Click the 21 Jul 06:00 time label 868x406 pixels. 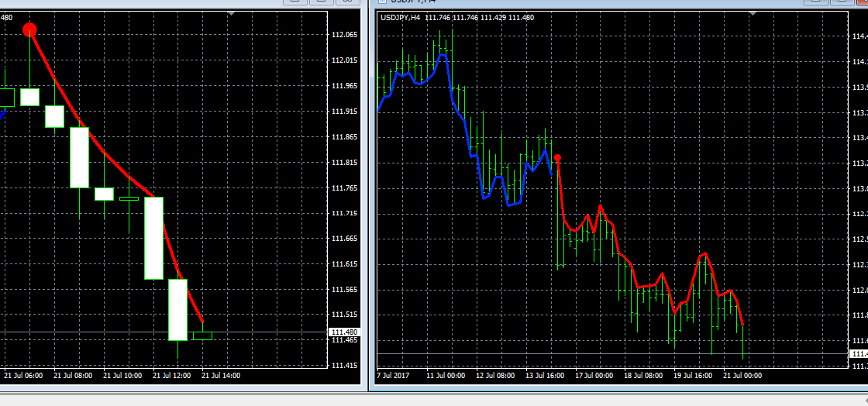pos(23,376)
